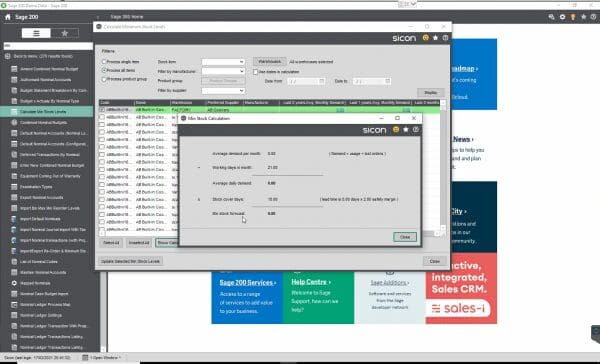
Task: Click the chat icon in Sage 200 header
Action: point(551,17)
